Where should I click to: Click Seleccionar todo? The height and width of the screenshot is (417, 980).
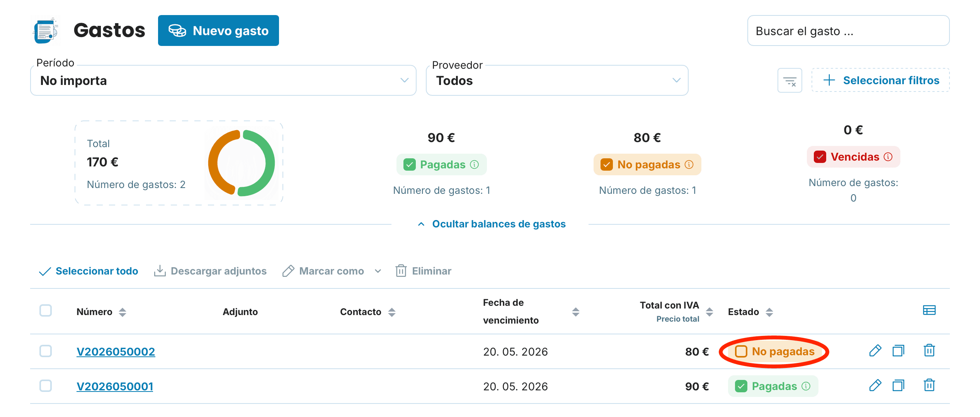88,271
